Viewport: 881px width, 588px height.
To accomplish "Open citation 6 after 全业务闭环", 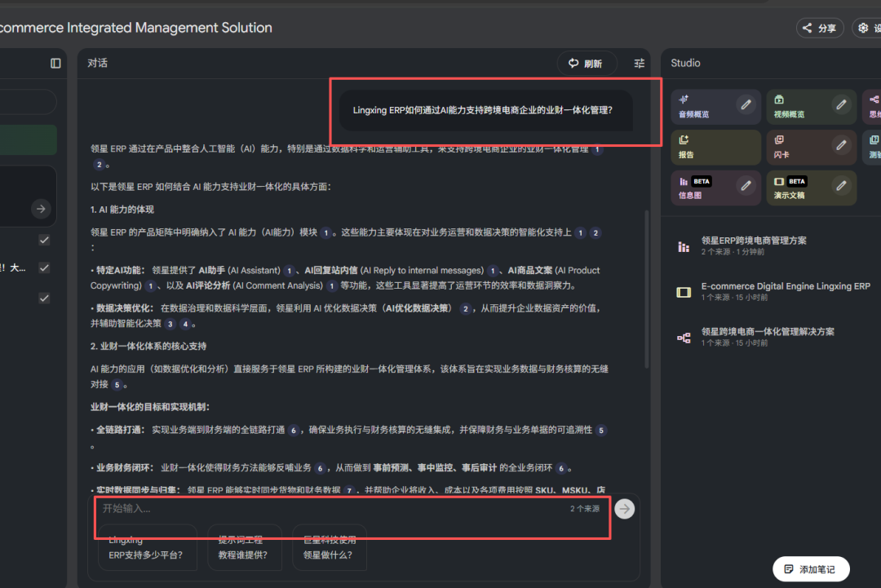I will pos(560,468).
